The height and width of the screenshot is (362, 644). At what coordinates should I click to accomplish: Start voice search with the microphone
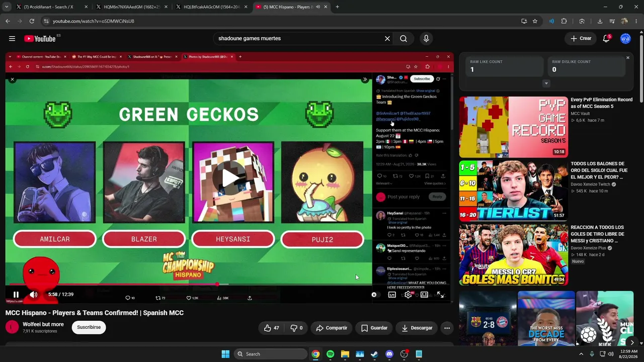426,39
